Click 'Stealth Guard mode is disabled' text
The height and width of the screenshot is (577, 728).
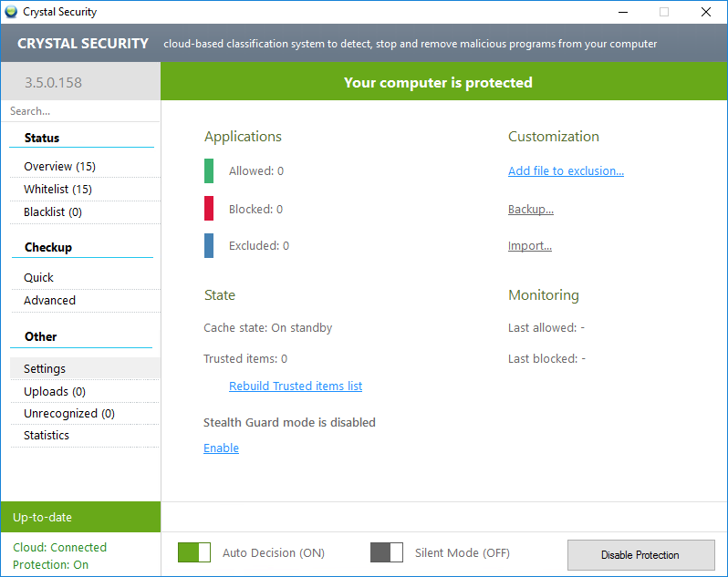tap(290, 423)
